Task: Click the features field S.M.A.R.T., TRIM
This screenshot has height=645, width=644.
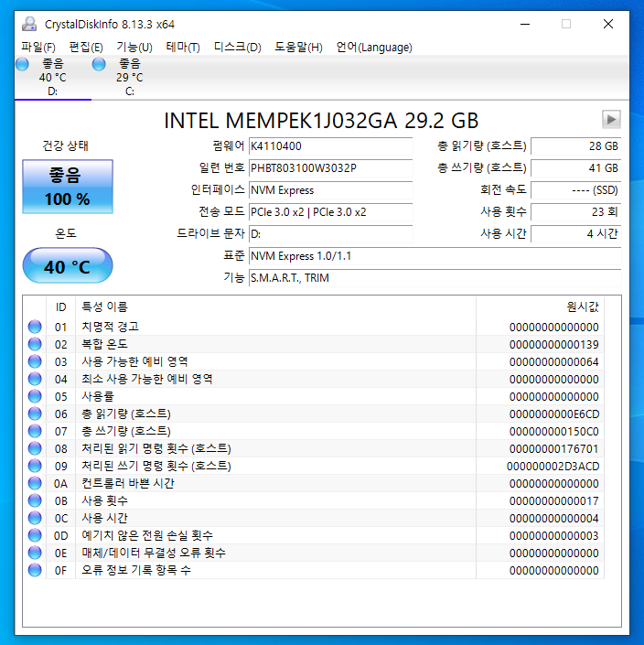Action: tap(435, 277)
